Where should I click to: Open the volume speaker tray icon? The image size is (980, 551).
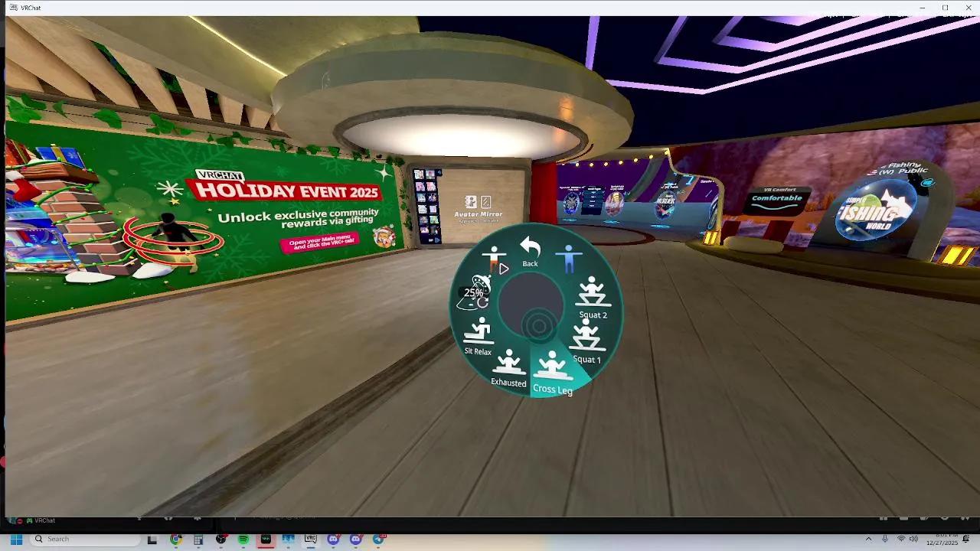[x=913, y=540]
